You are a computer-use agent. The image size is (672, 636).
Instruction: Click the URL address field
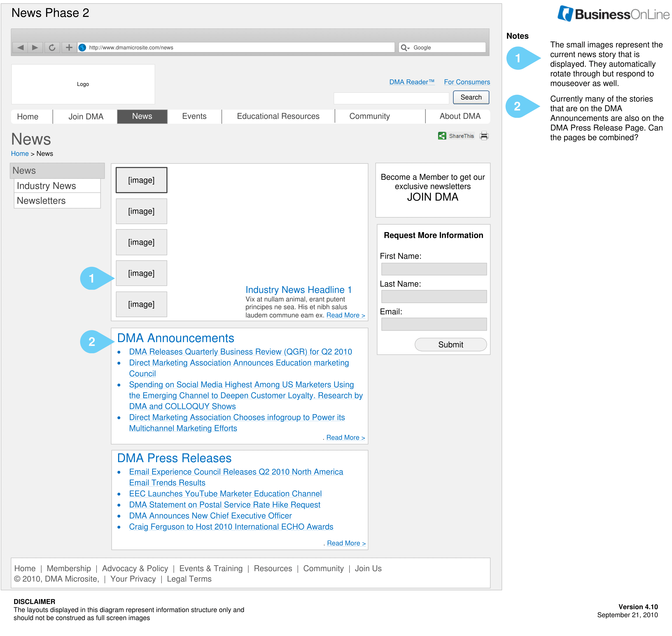click(x=236, y=48)
